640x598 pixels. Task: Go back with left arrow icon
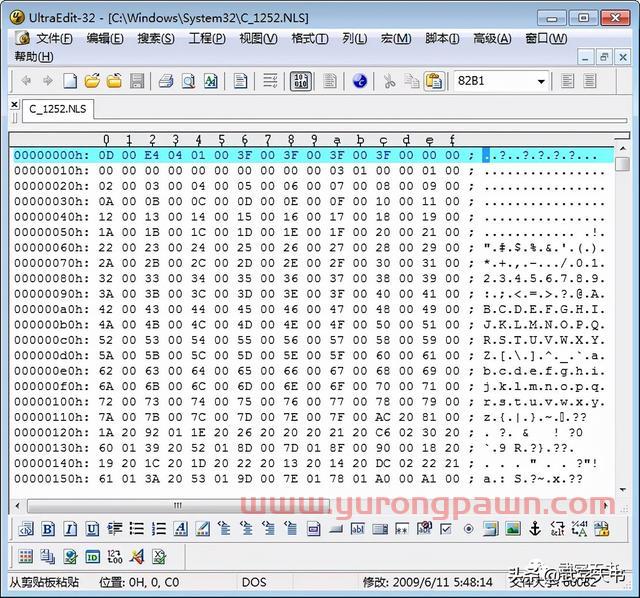coord(26,81)
